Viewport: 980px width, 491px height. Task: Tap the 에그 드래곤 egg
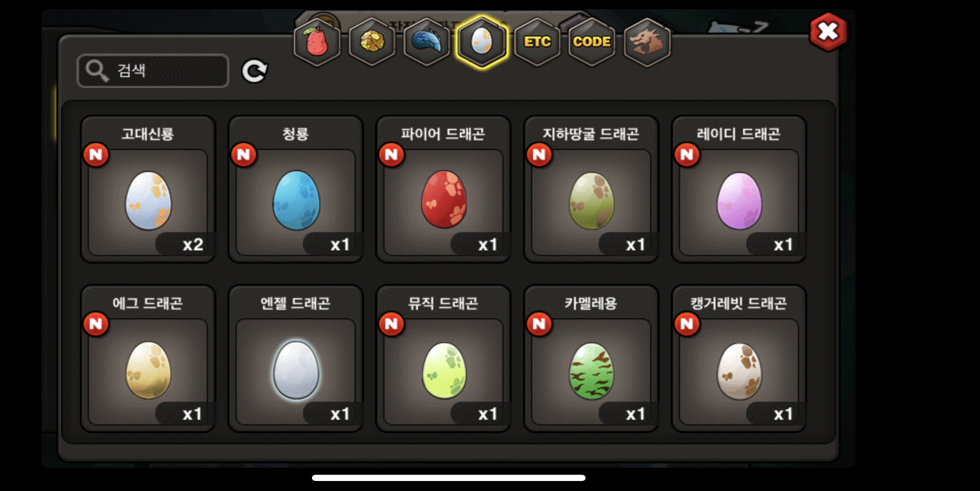pyautogui.click(x=148, y=359)
